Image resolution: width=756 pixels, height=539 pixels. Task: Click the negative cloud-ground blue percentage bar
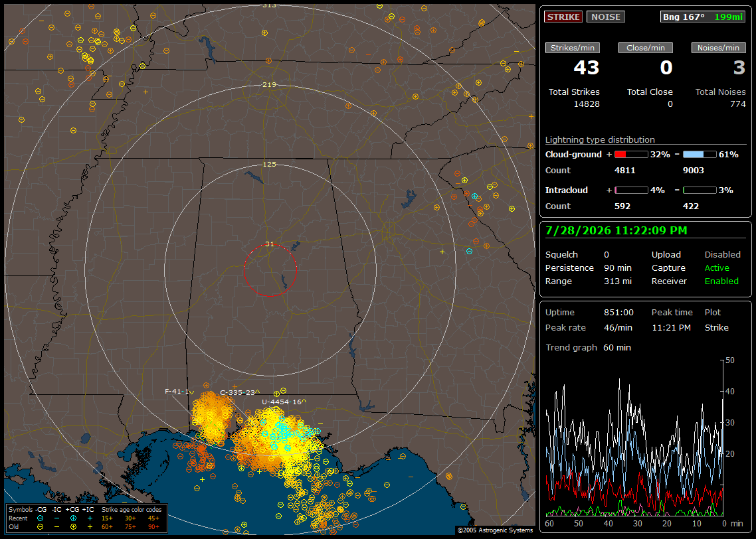(700, 155)
